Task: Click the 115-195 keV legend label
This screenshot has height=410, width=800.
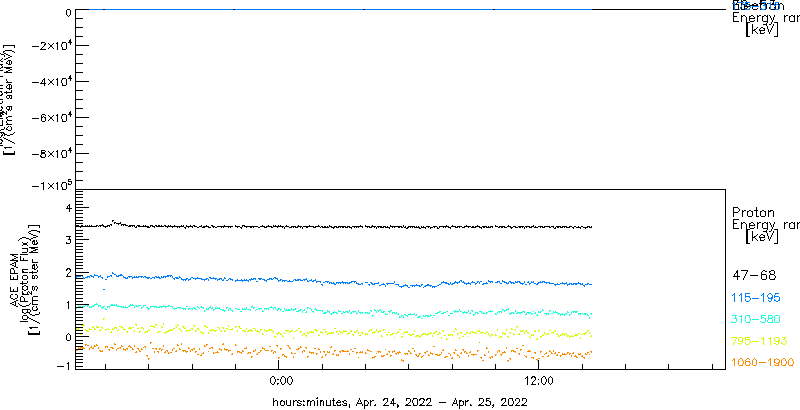Action: click(x=756, y=298)
